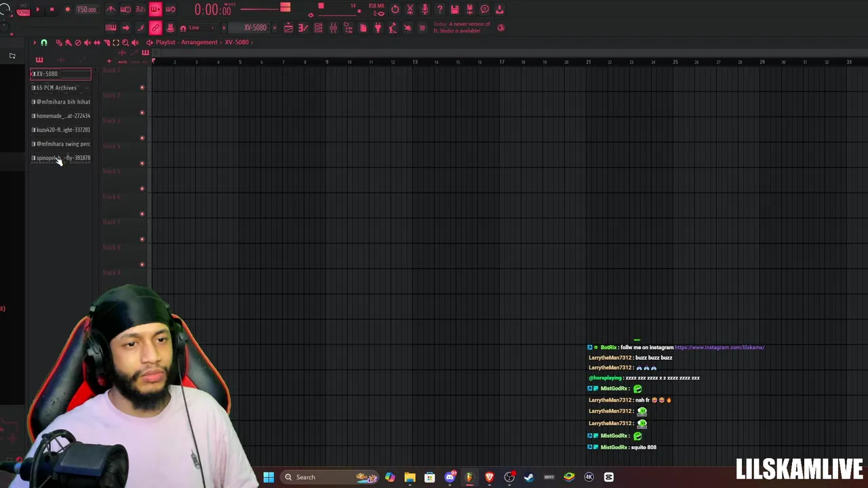This screenshot has width=868, height=488.
Task: Click the 0:00:00 time display
Action: coord(212,10)
